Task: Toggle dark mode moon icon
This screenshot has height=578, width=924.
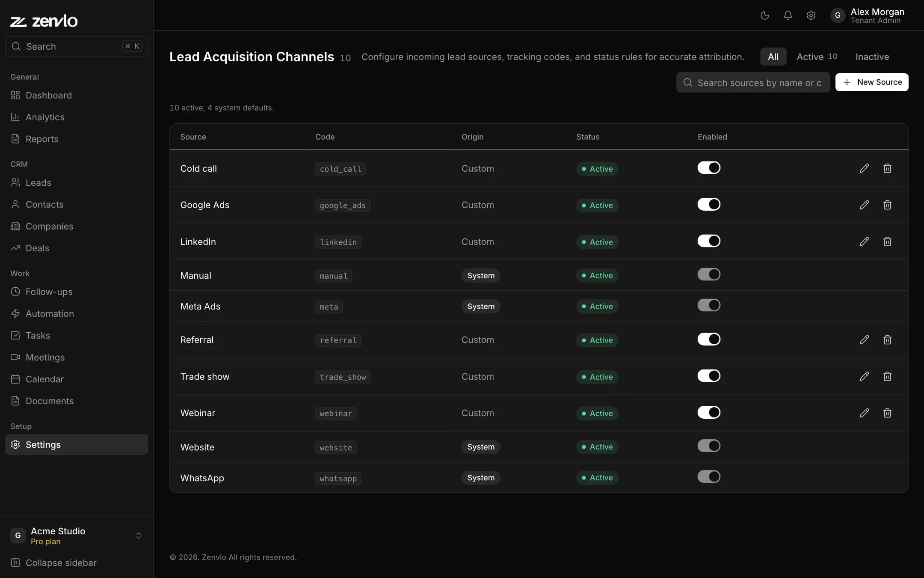Action: (764, 15)
